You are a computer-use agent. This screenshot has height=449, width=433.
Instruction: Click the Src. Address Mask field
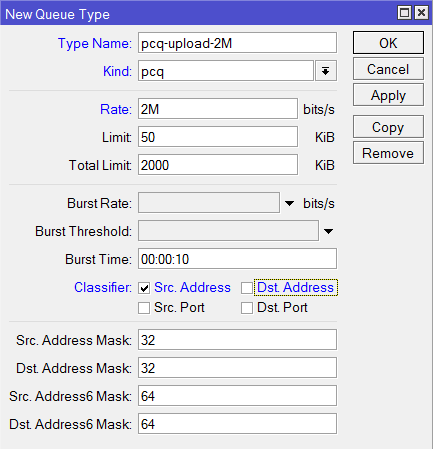tap(237, 340)
